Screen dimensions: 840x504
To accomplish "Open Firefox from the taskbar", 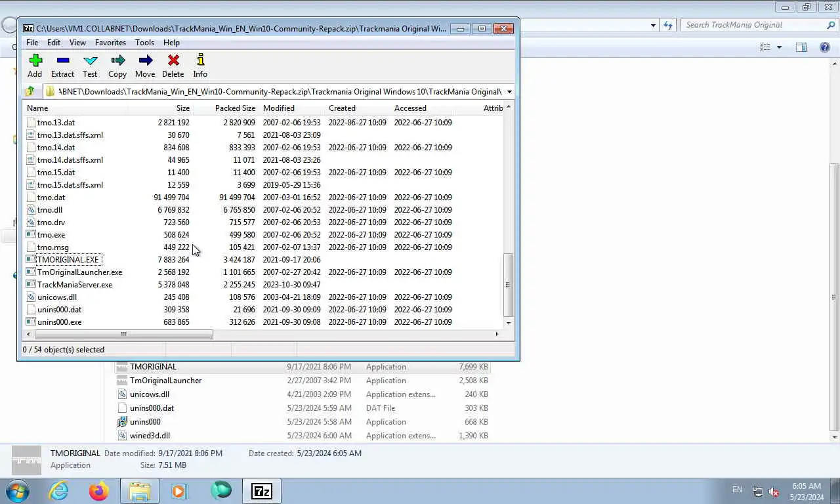I will coord(99,491).
